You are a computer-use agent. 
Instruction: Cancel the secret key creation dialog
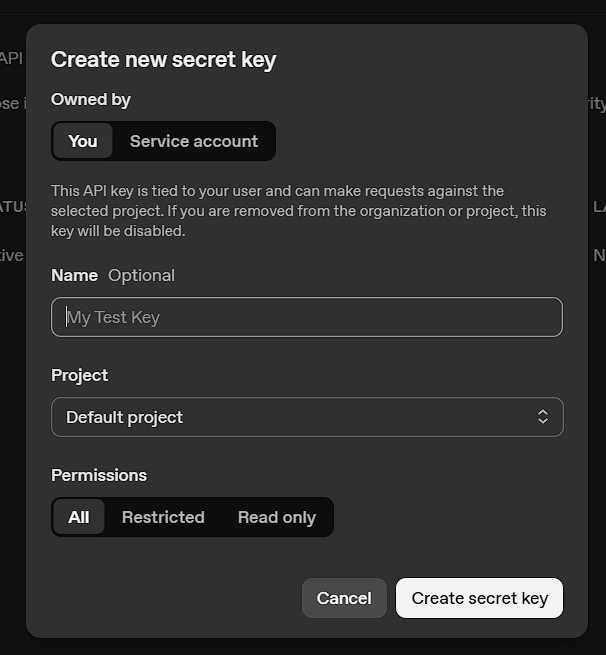pyautogui.click(x=344, y=598)
